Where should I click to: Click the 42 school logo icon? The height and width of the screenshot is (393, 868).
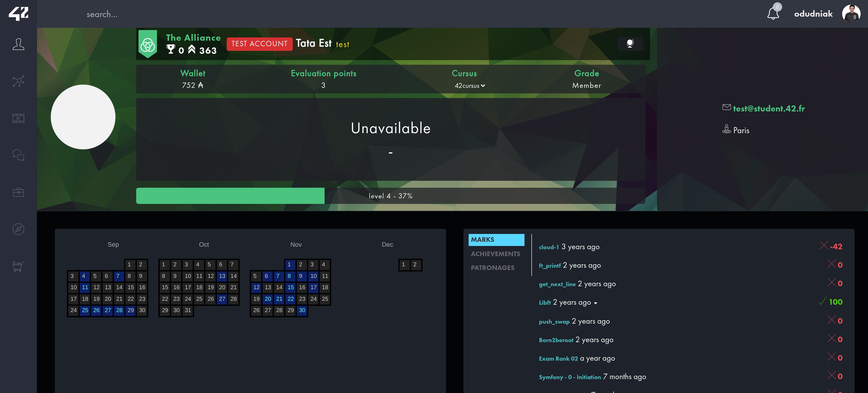click(x=18, y=14)
